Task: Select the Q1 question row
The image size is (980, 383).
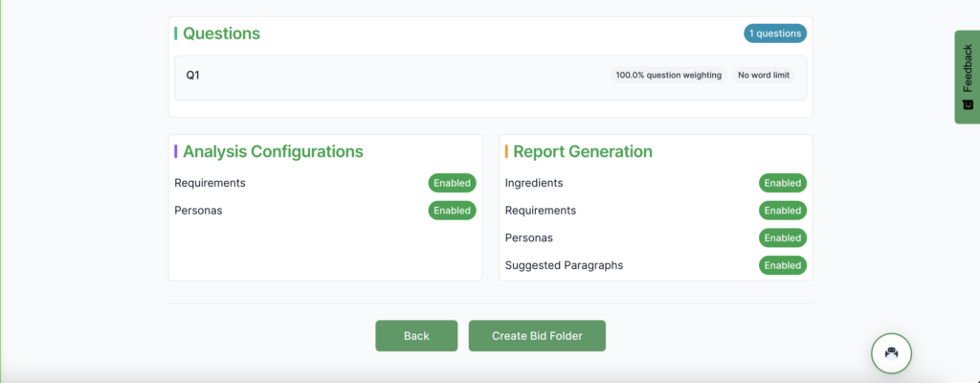Action: (383, 75)
